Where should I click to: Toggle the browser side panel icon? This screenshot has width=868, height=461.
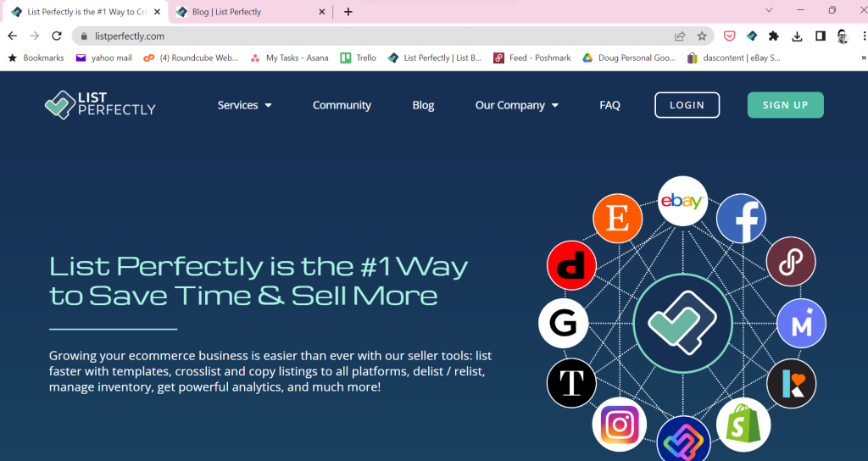coord(821,36)
